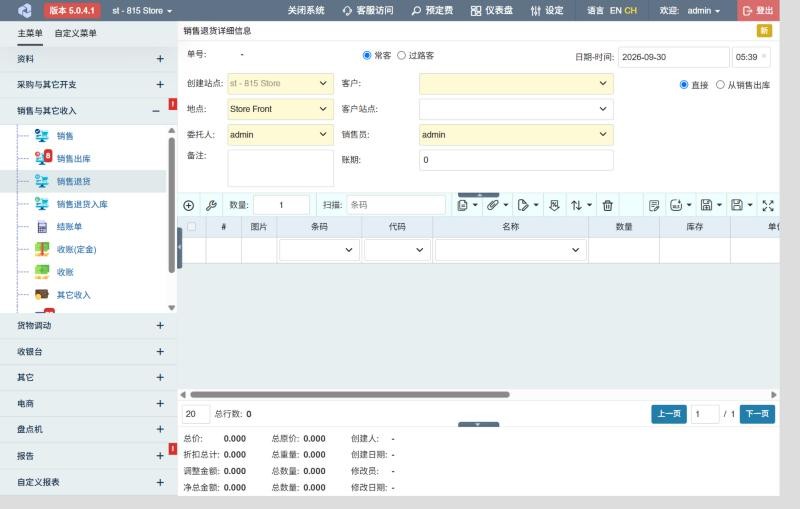This screenshot has height=509, width=800.
Task: Expand the 资料 menu section
Action: tap(89, 59)
